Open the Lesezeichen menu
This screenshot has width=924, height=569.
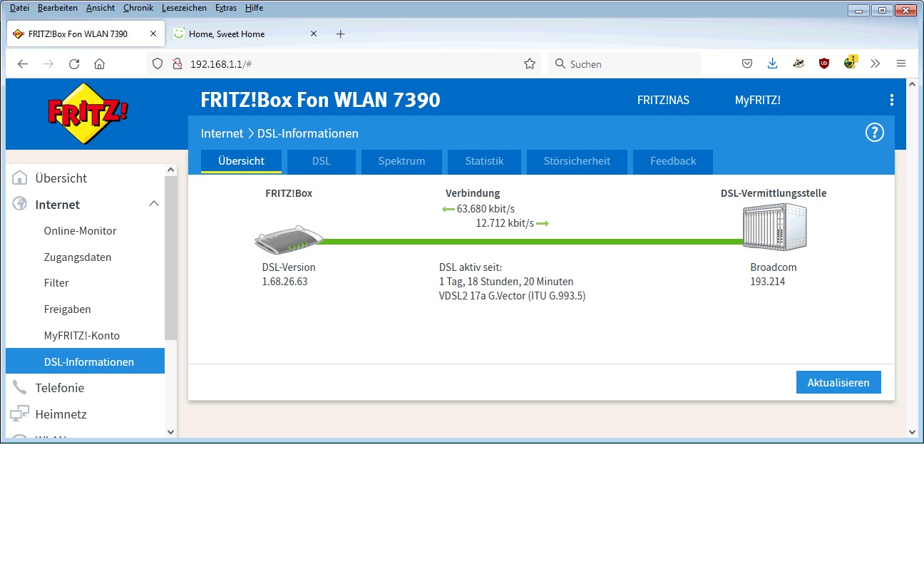tap(184, 8)
